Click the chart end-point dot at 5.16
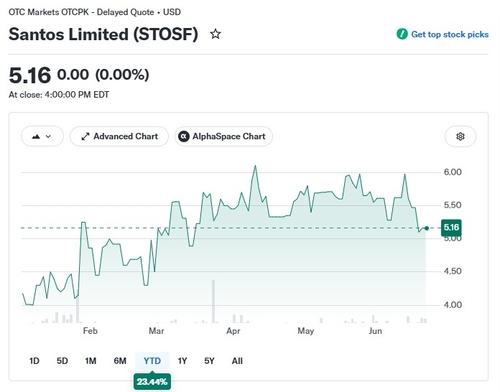This screenshot has width=500, height=392. pos(426,228)
